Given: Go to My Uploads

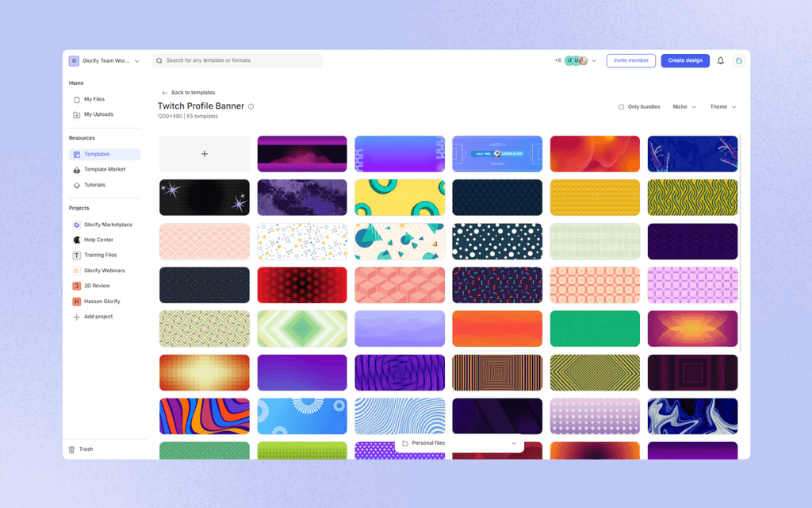Looking at the screenshot, I should tap(99, 114).
